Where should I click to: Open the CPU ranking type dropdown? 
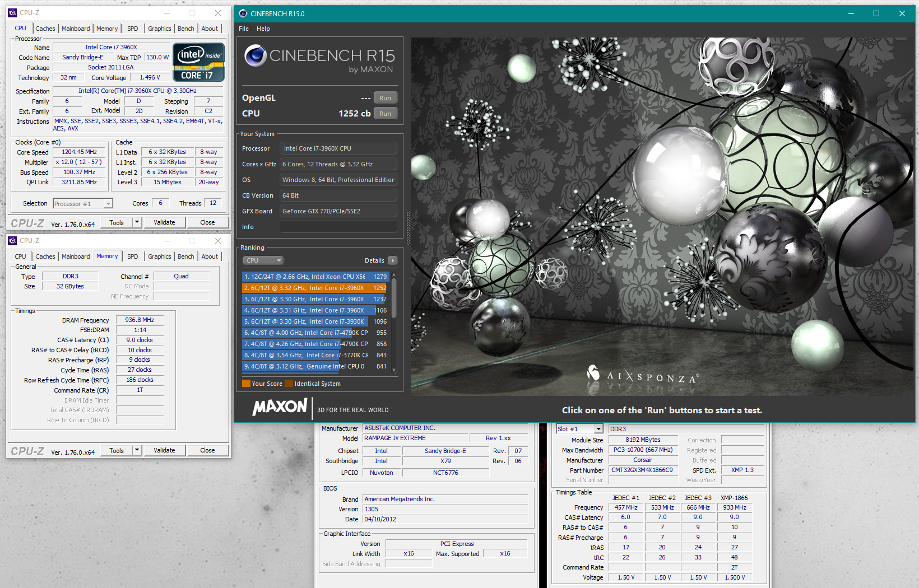[263, 260]
